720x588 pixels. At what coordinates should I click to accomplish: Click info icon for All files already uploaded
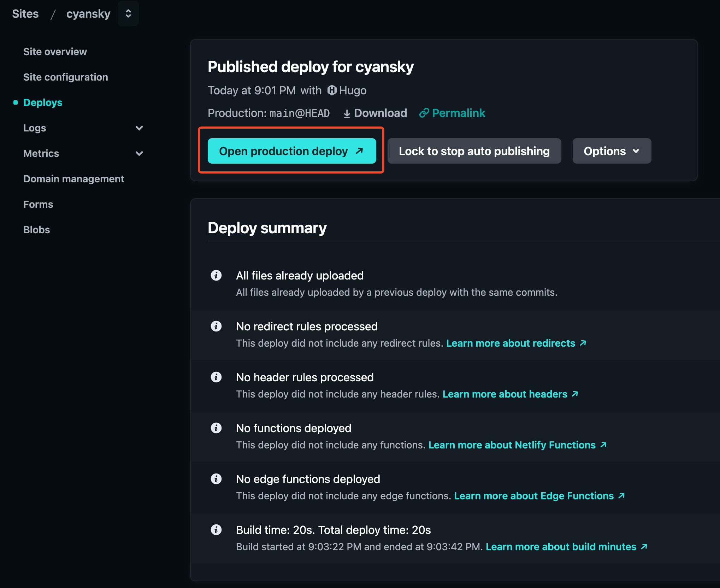point(216,275)
